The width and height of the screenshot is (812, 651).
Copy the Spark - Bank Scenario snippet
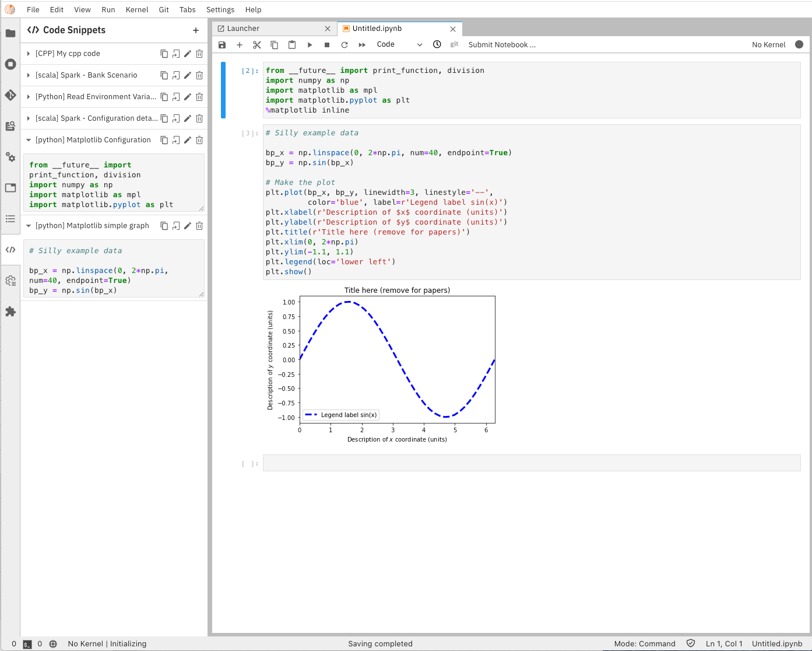(164, 75)
